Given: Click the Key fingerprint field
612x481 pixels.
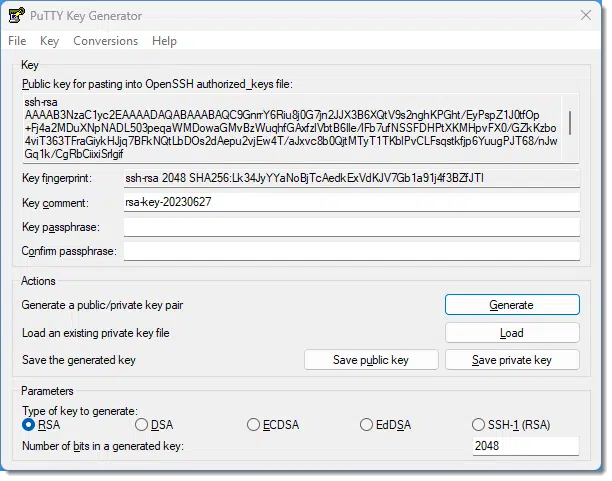Looking at the screenshot, I should [352, 178].
